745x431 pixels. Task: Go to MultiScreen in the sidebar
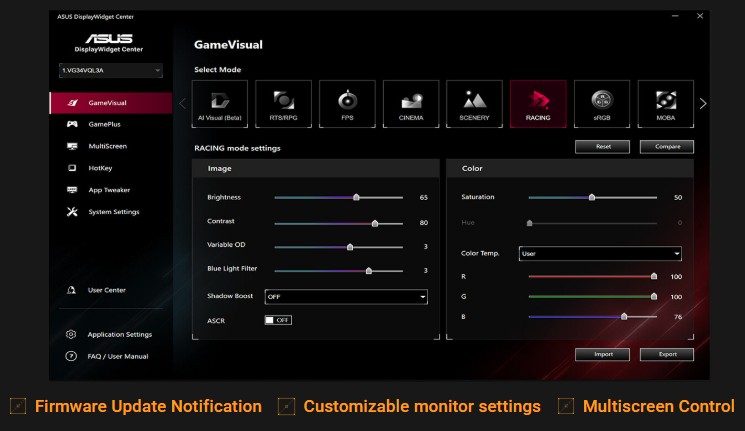pos(107,146)
